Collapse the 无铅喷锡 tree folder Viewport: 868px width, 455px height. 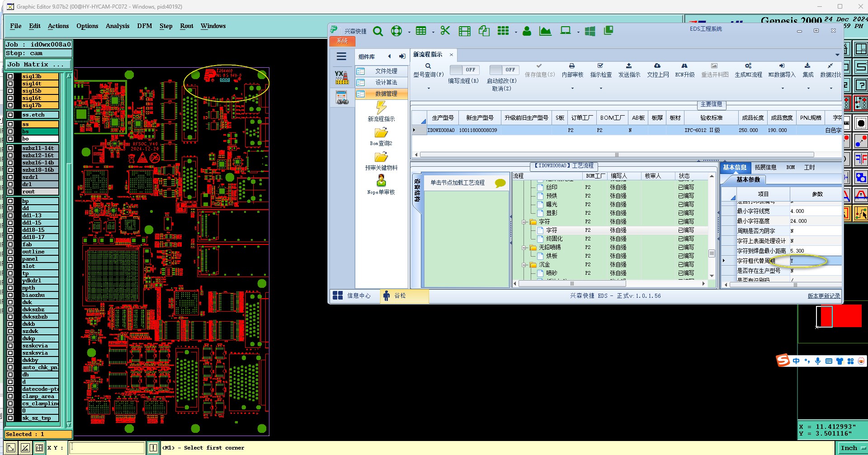pos(524,248)
